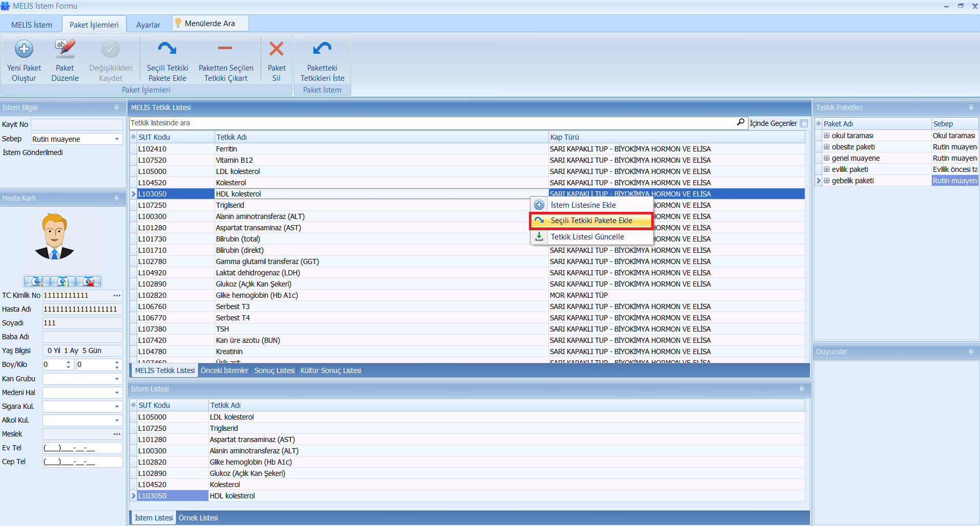Click the Paketteki Tetkikleri İste icon
The height and width of the screenshot is (526, 980).
(322, 49)
